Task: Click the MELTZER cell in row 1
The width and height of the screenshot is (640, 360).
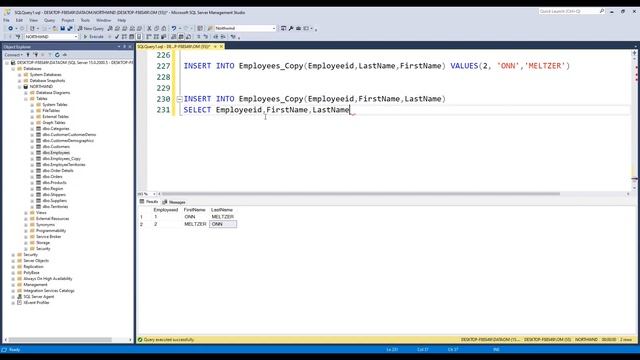Action: [223, 217]
